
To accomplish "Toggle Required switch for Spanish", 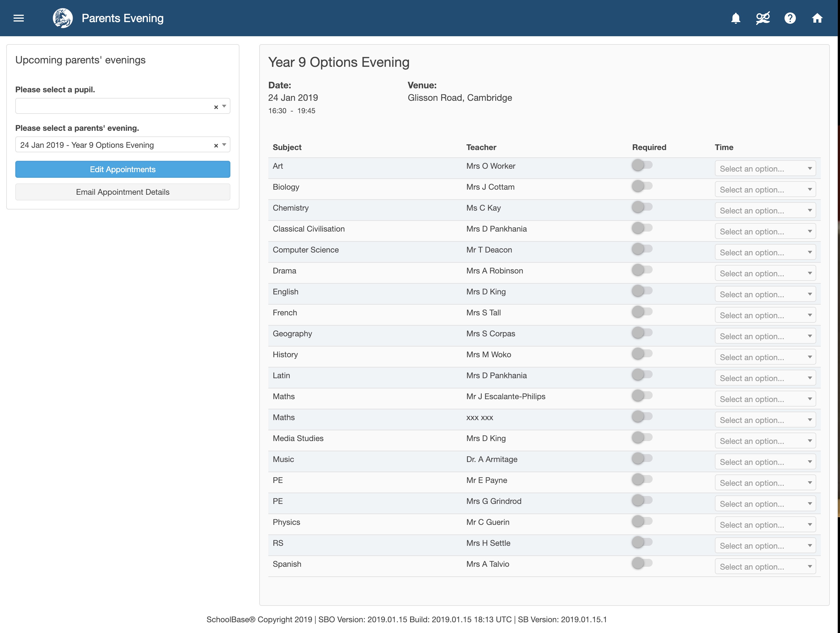I will (642, 563).
